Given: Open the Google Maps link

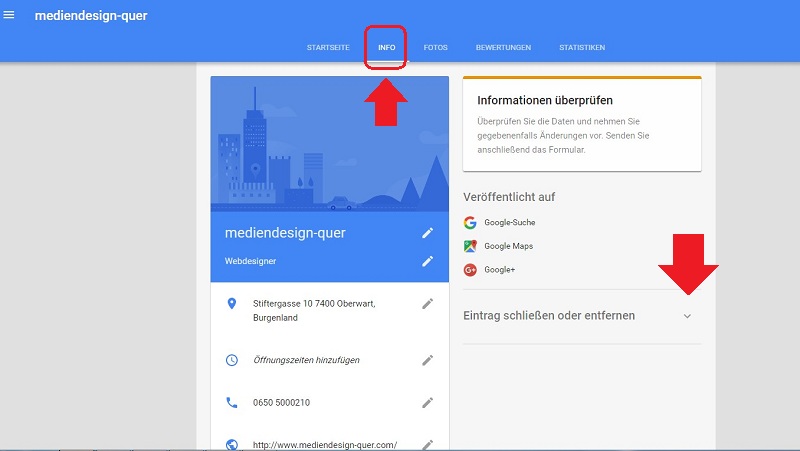Looking at the screenshot, I should tap(509, 246).
